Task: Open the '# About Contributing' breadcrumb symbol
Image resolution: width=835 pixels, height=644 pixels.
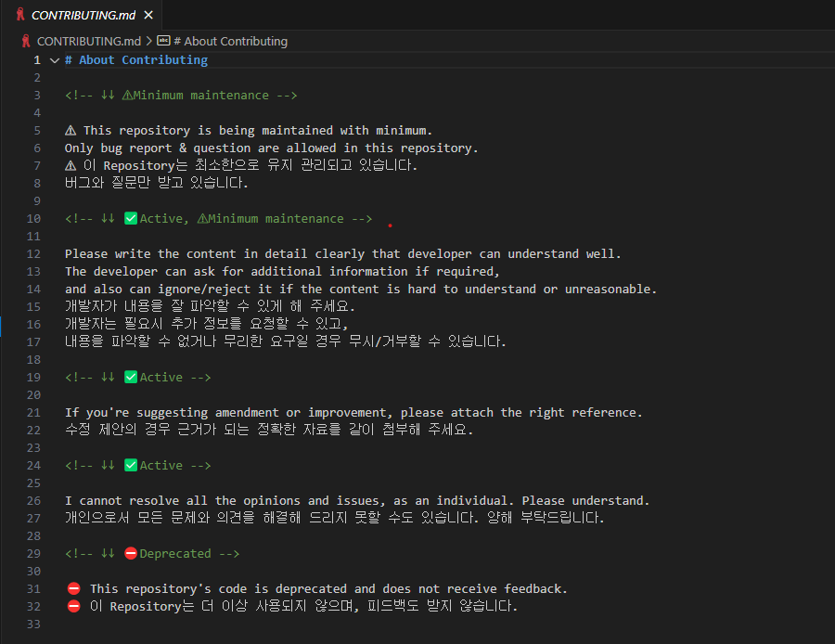Action: pos(230,41)
